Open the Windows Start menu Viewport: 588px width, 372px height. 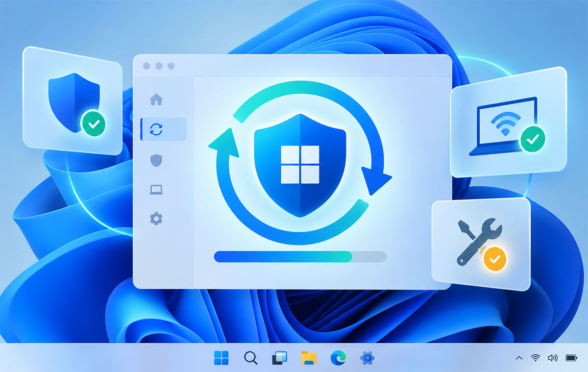click(221, 358)
